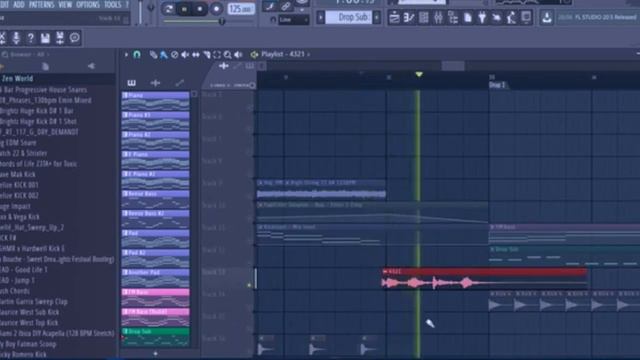Open the OPTIONS menu
This screenshot has height=360, width=640.
coord(88,4)
